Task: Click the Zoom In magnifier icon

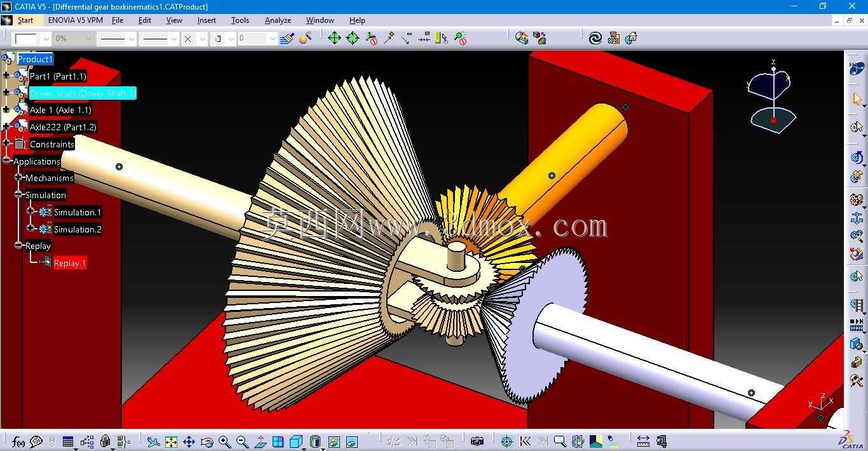Action: tap(224, 441)
